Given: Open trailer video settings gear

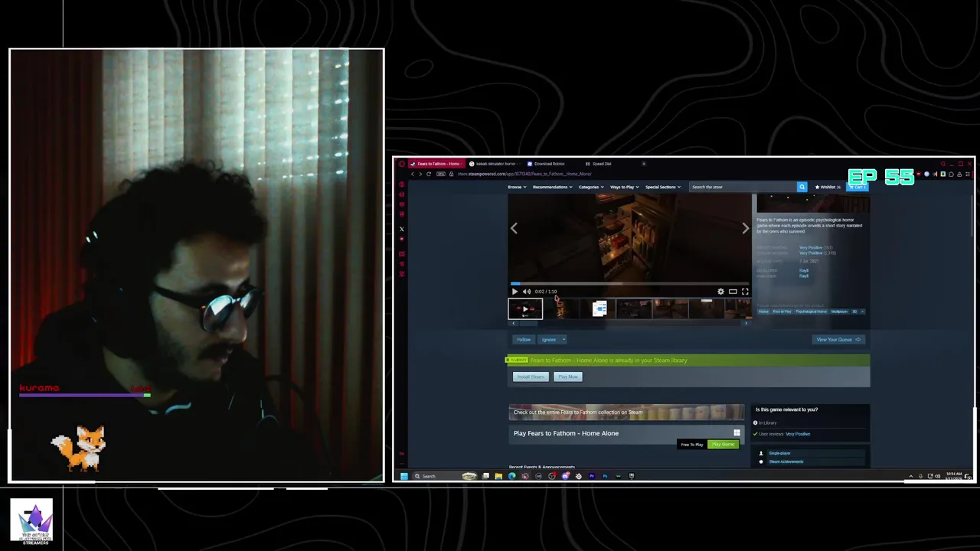Looking at the screenshot, I should click(x=720, y=292).
